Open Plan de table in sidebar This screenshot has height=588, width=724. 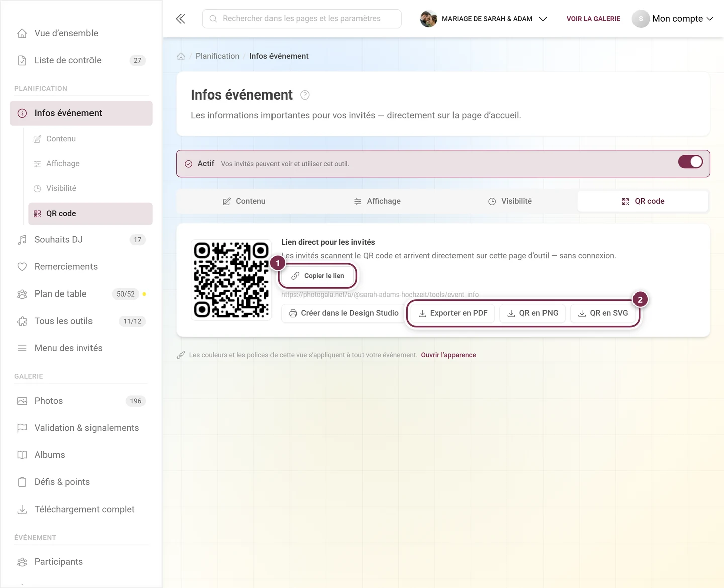[81, 294]
